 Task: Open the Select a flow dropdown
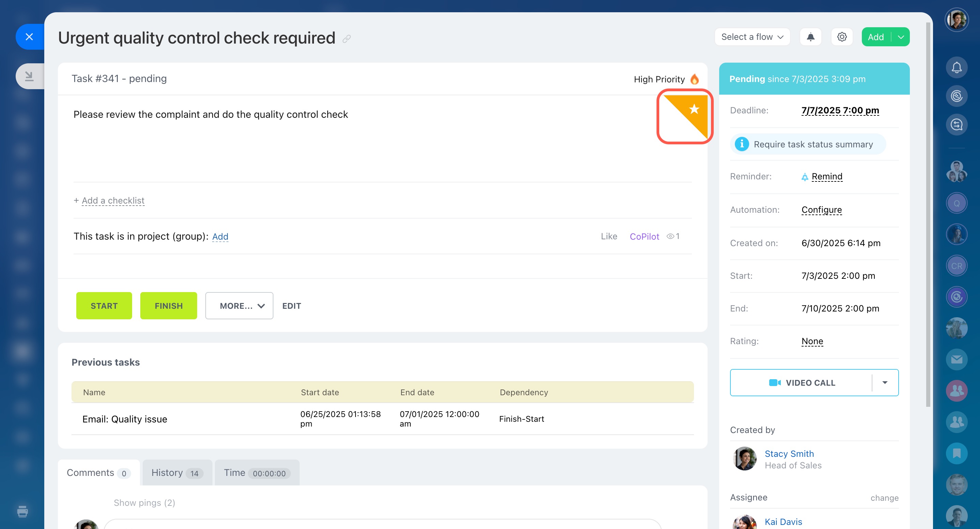coord(752,37)
